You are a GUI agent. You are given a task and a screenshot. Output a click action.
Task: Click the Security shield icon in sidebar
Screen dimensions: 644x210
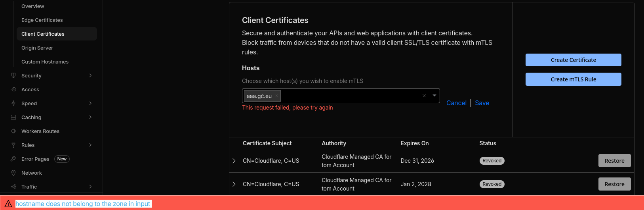coord(13,75)
